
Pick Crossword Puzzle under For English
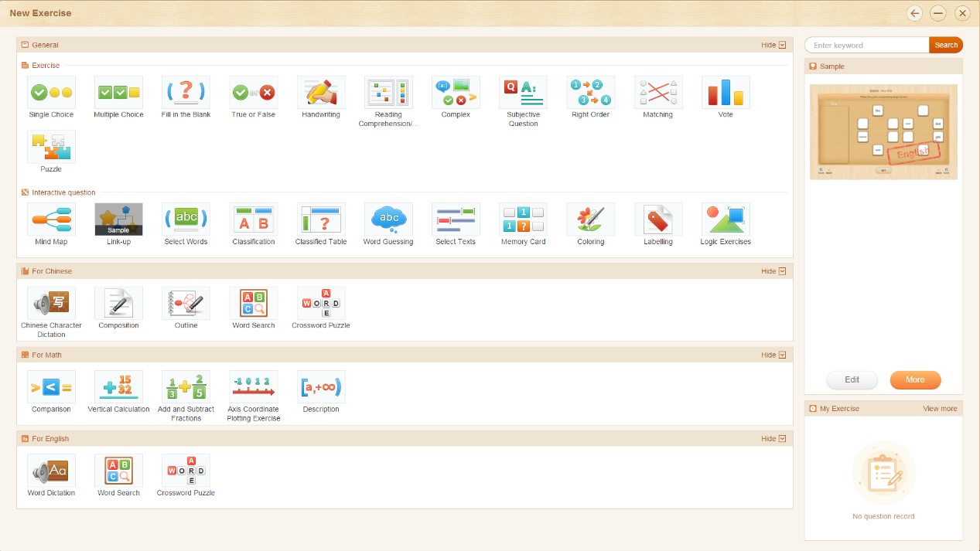pos(186,470)
